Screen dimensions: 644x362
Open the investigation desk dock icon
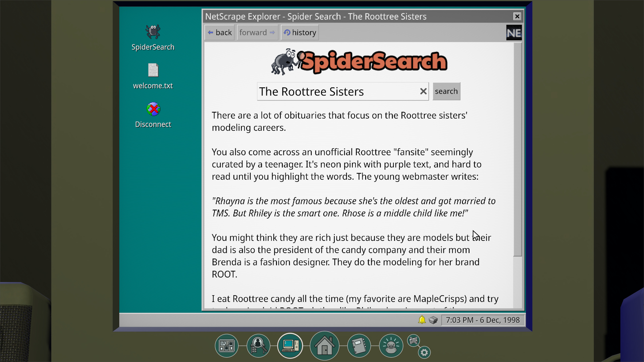point(258,346)
